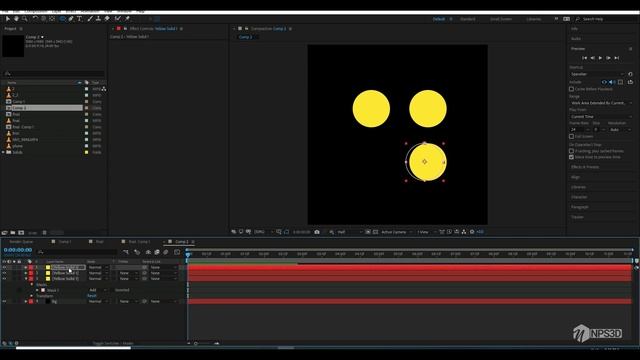640x360 pixels.
Task: Toggle include audio speaker in Preview panel
Action: coord(612,82)
